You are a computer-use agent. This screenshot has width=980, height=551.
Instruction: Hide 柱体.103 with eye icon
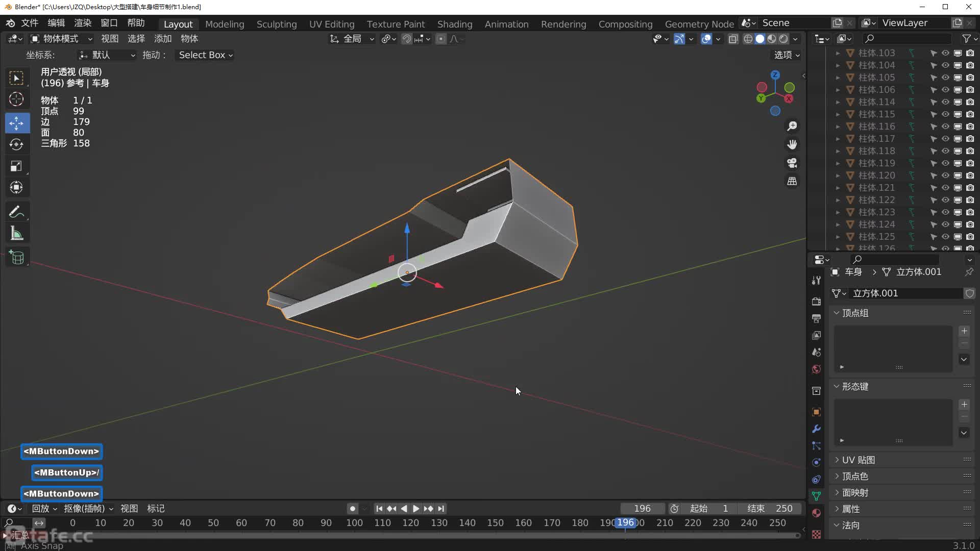(x=945, y=53)
